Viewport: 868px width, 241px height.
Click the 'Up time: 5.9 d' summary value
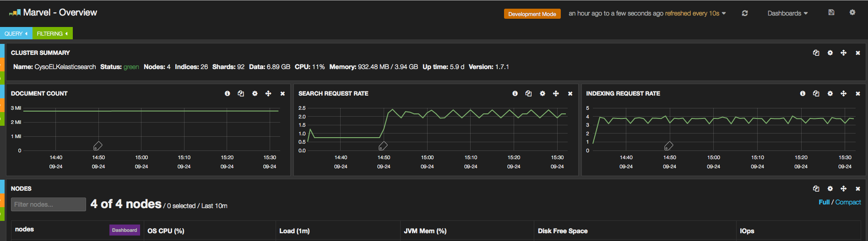tap(443, 67)
